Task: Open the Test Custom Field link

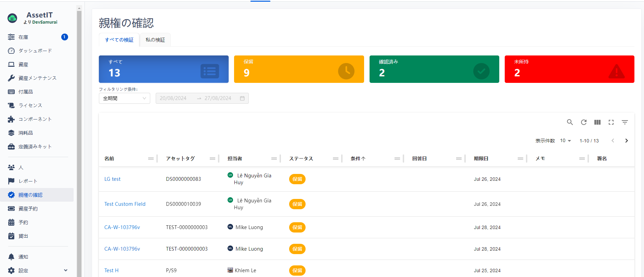Action: pyautogui.click(x=125, y=204)
